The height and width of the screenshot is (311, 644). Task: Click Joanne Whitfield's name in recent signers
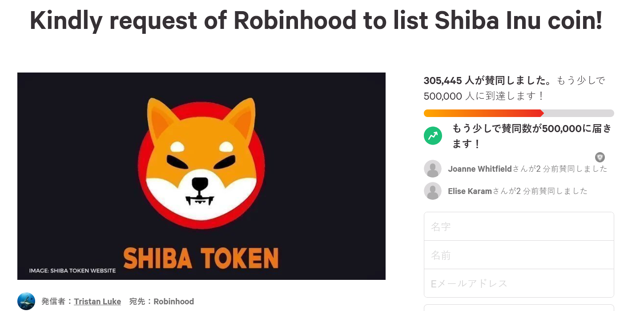point(480,169)
